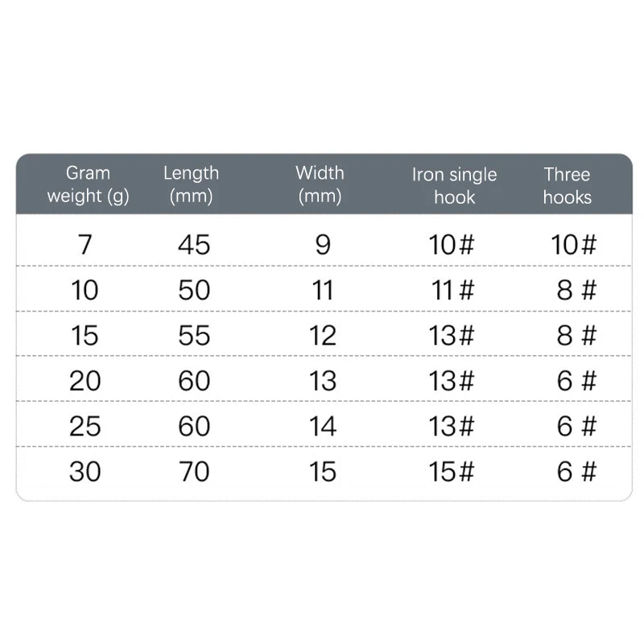Click the "Gram weight (g)" column header
Viewport: 644px width, 644px height.
point(88,184)
